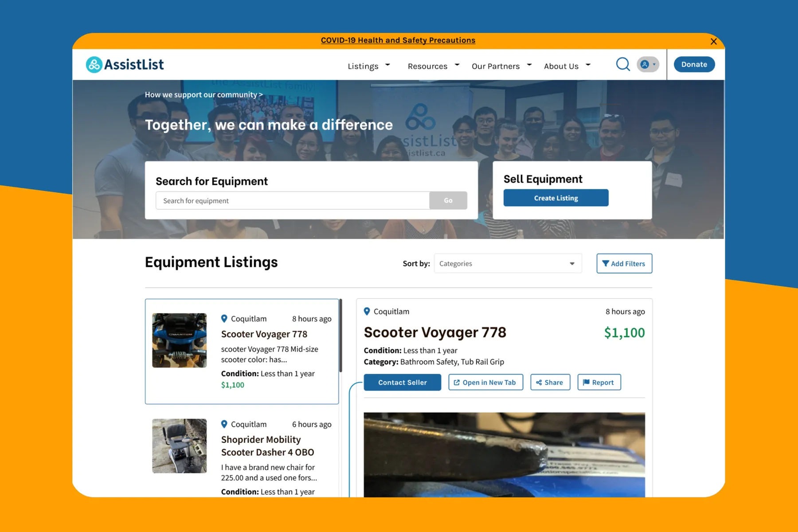Click the filter funnel icon on Add Filters

(605, 263)
